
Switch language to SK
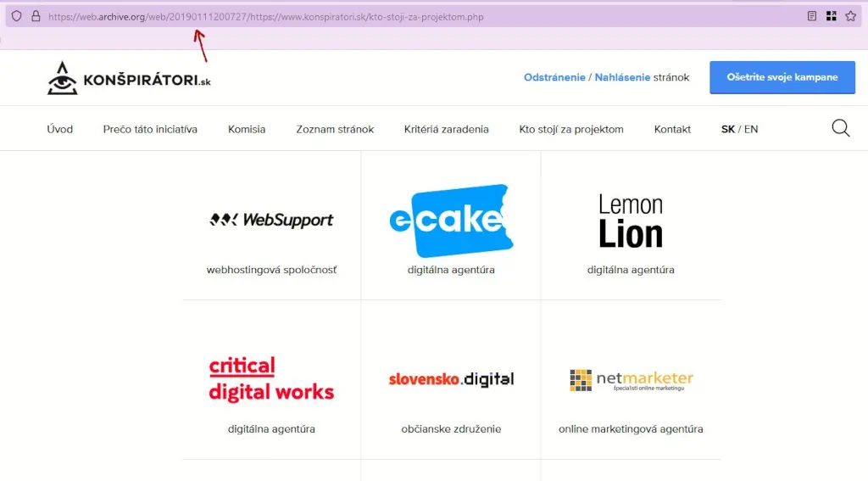(x=727, y=129)
